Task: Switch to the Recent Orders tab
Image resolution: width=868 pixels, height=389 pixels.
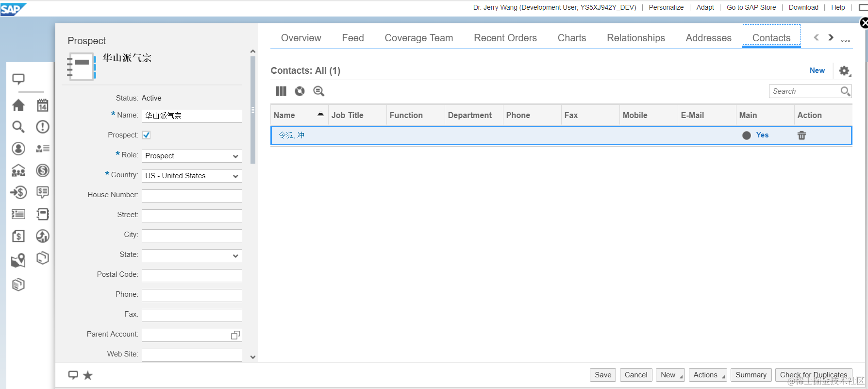Action: click(x=505, y=38)
